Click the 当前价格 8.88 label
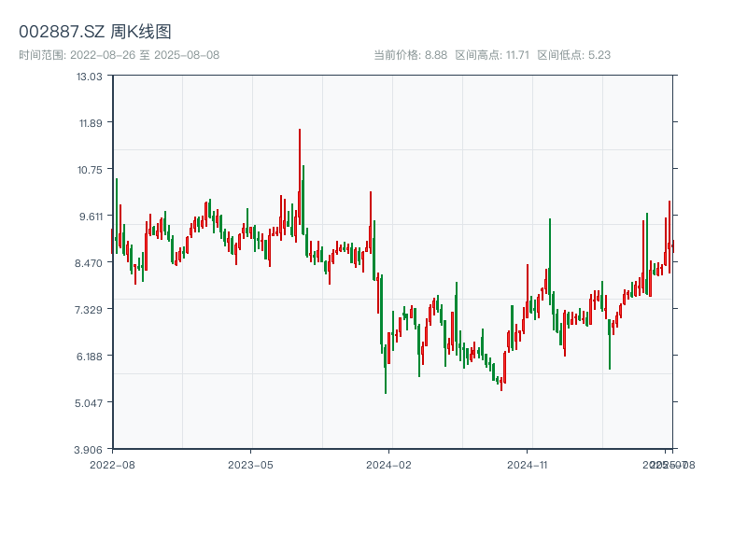Image resolution: width=747 pixels, height=560 pixels. [x=411, y=55]
